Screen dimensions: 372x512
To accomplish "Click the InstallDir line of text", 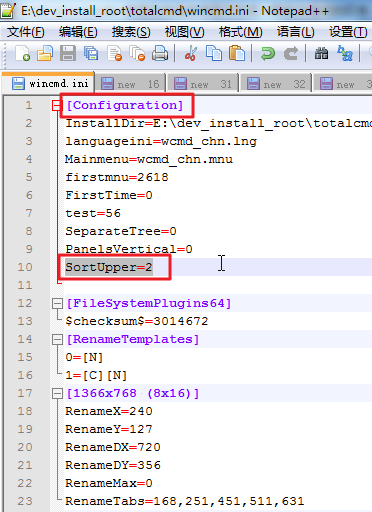I will pos(218,123).
